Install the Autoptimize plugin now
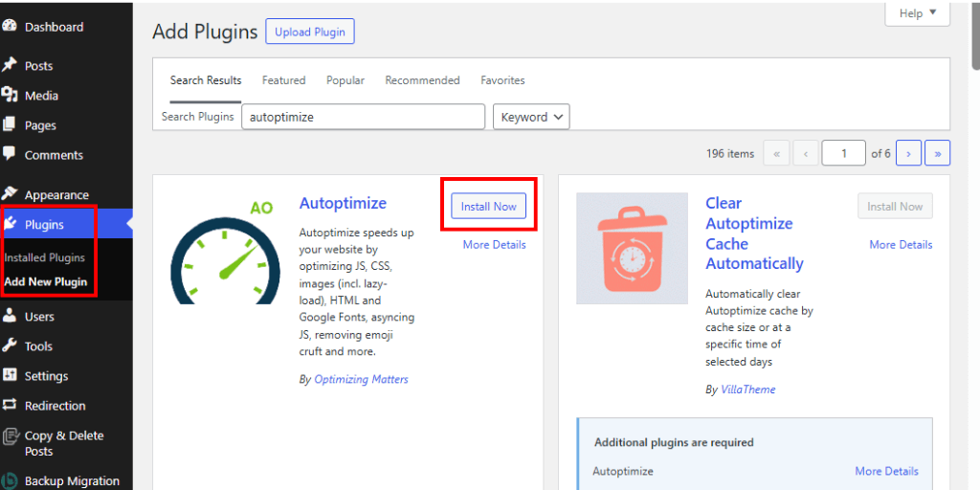Image resolution: width=980 pixels, height=490 pixels. click(489, 207)
